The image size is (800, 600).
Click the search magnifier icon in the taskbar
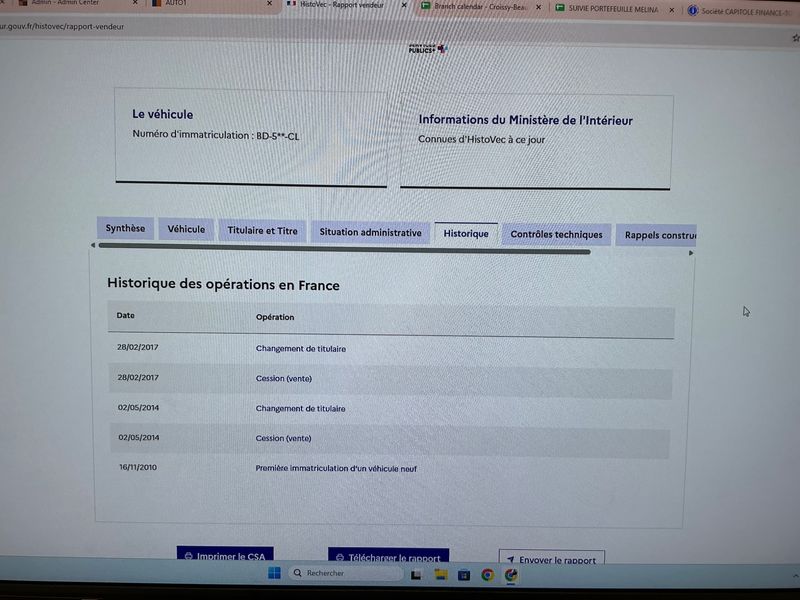point(297,573)
